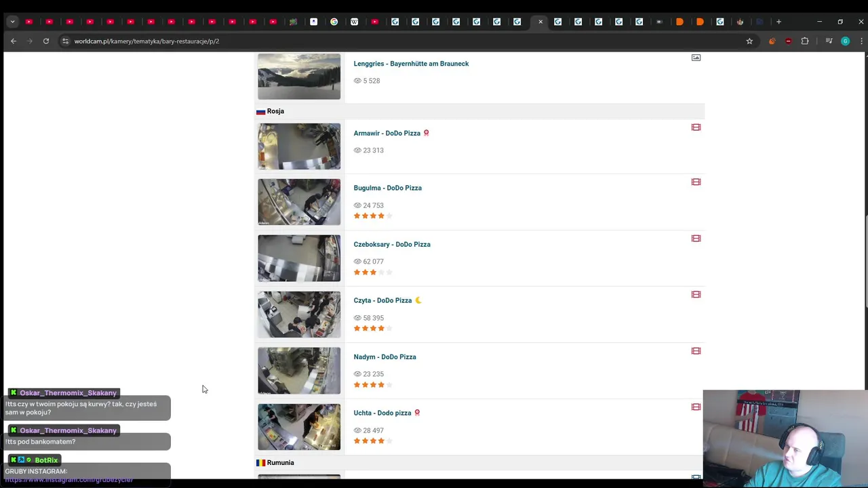Bookmark this page with the star

[x=749, y=41]
